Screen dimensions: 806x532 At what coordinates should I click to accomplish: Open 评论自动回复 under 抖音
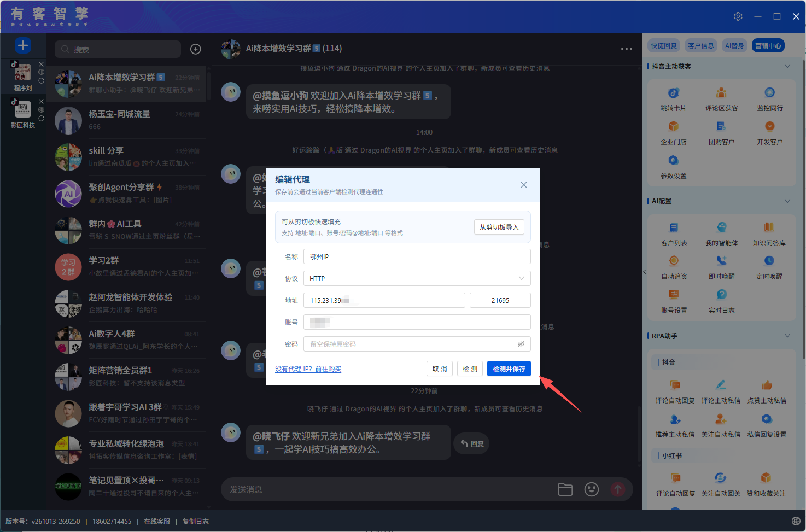tap(675, 385)
